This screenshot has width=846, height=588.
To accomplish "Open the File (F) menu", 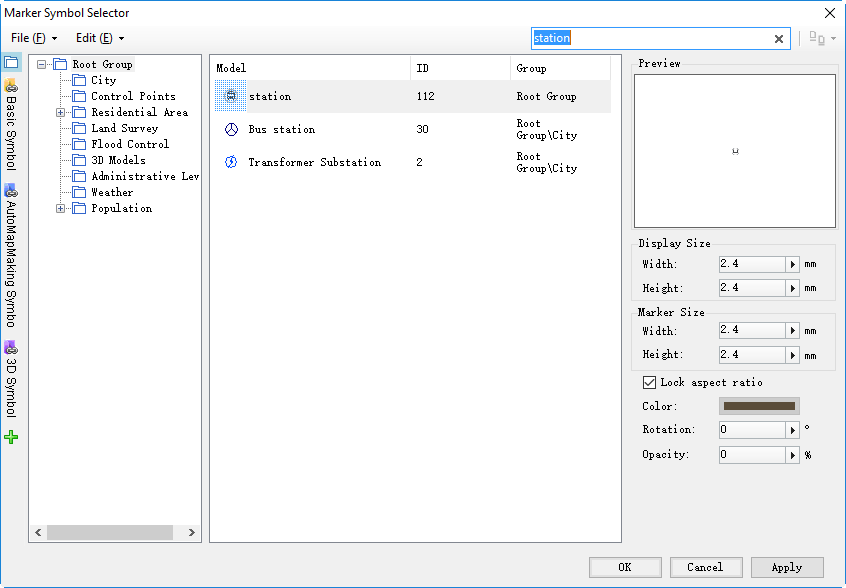I will point(34,38).
